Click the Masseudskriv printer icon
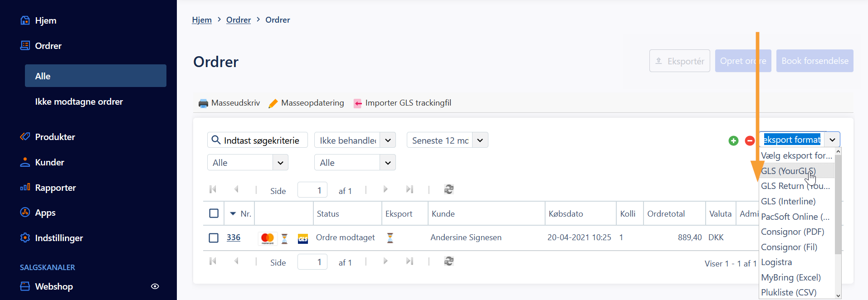The width and height of the screenshot is (868, 300). coord(203,103)
